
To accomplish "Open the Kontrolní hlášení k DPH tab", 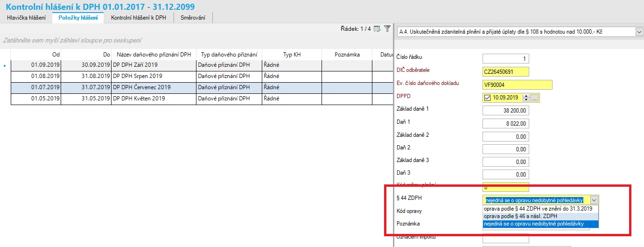I will (x=139, y=18).
